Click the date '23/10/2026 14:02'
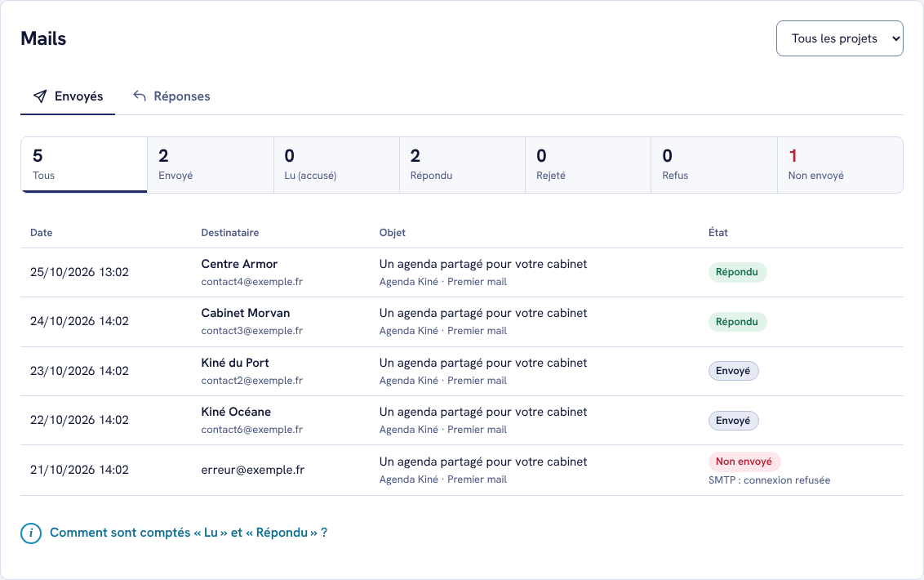This screenshot has width=924, height=580. point(79,371)
